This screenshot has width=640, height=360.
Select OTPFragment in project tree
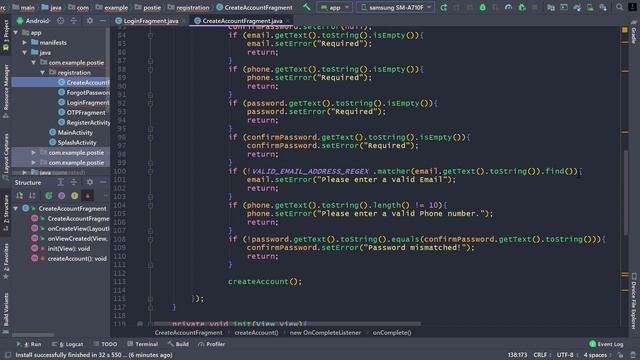pyautogui.click(x=82, y=113)
